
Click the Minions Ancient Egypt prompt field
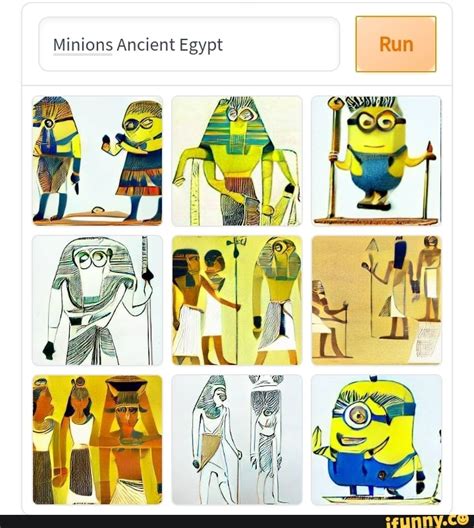pos(189,44)
